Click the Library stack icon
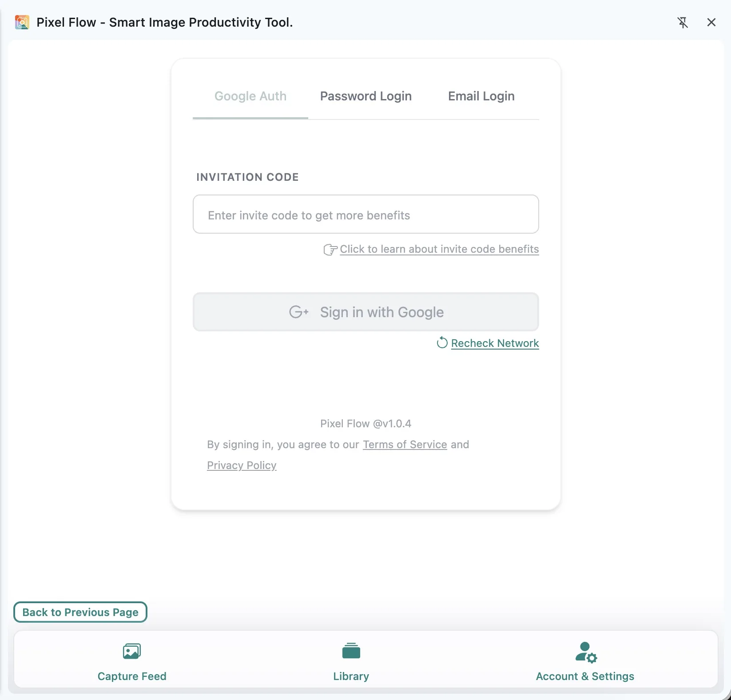The width and height of the screenshot is (731, 700). pos(351,651)
